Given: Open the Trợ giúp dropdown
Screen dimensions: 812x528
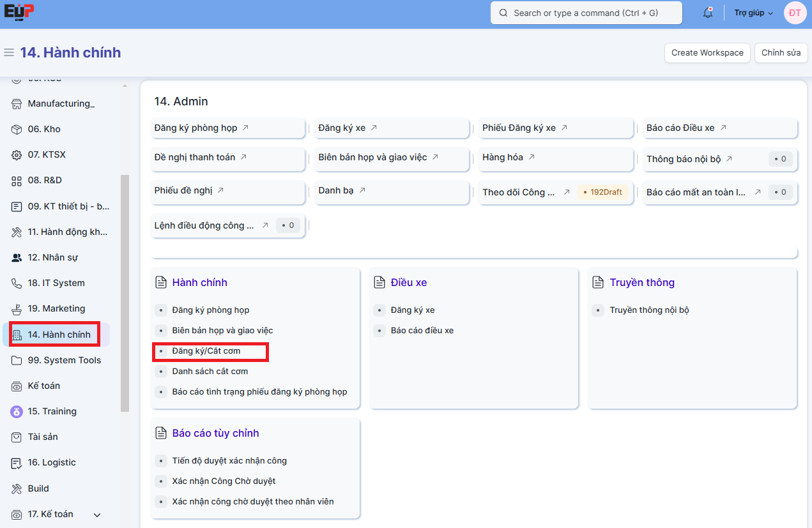Looking at the screenshot, I should pyautogui.click(x=753, y=13).
